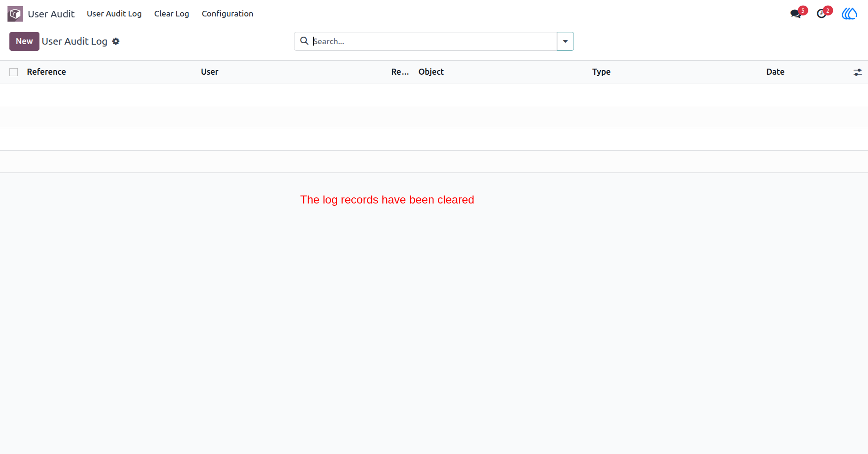
Task: Sort by the Type column header
Action: 601,72
